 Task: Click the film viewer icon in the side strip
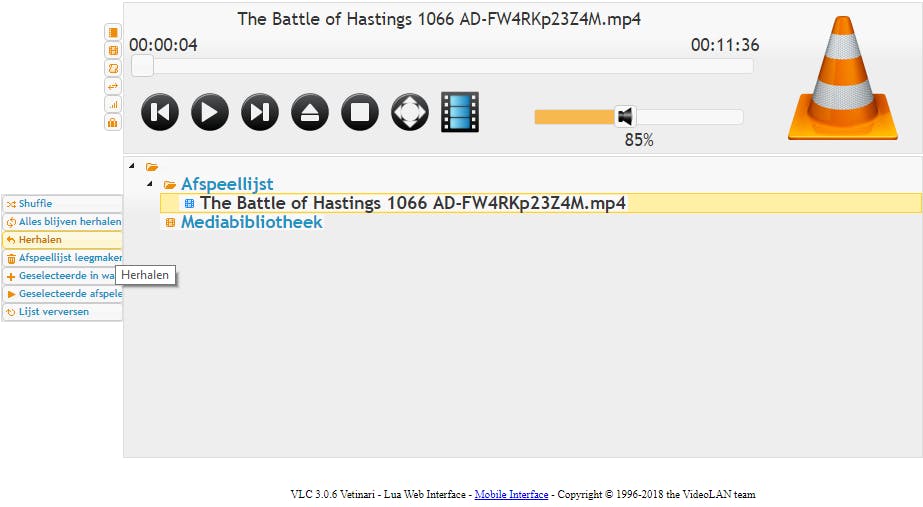click(x=113, y=51)
